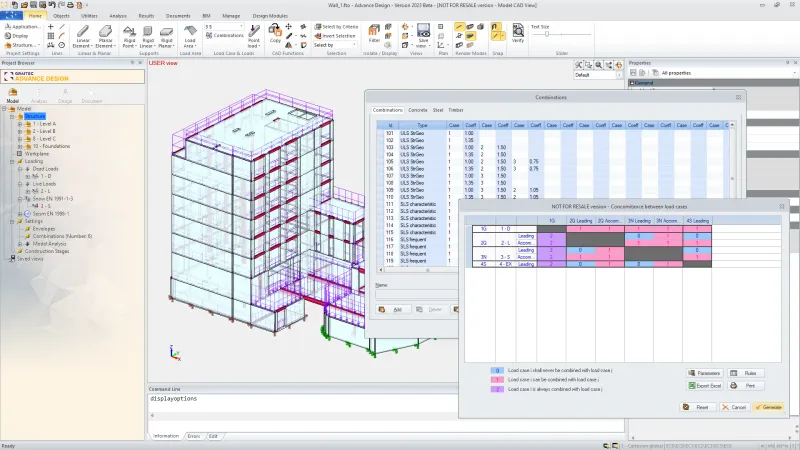Open the Errors tab in command panel
This screenshot has height=450, width=800.
click(x=194, y=436)
